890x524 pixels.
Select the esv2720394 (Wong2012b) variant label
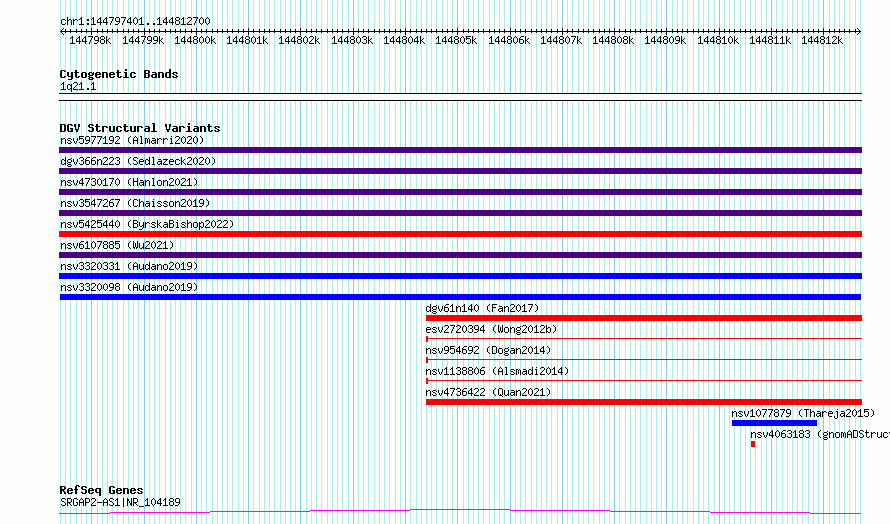pos(491,329)
